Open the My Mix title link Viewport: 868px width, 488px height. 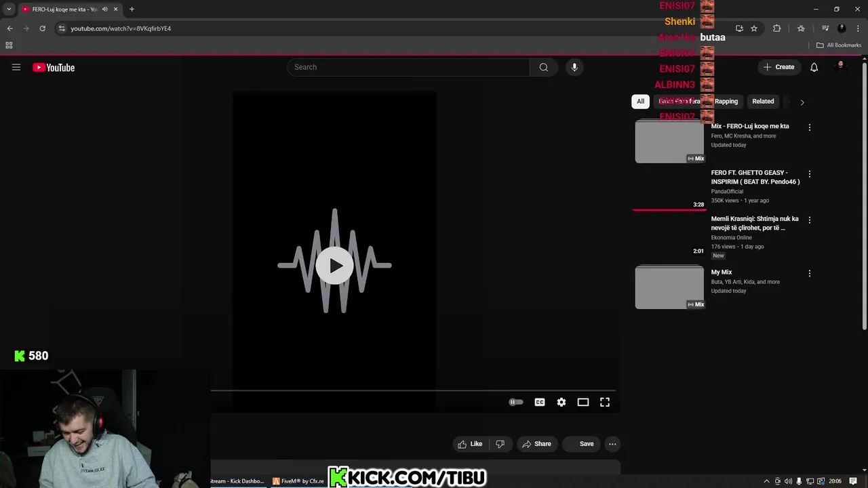click(x=722, y=272)
